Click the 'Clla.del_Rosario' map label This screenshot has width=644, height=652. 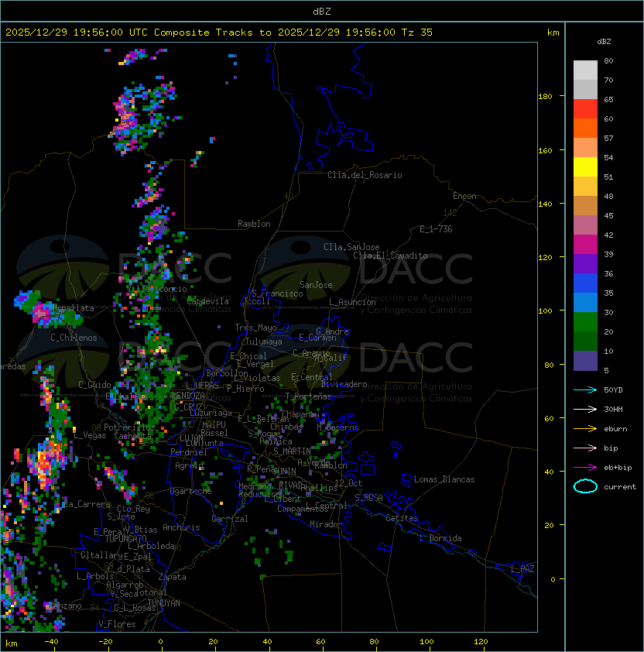coord(365,175)
